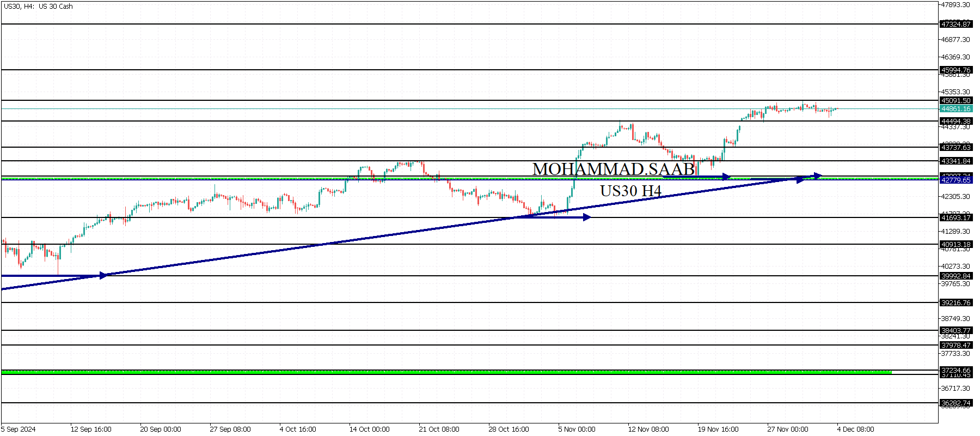The width and height of the screenshot is (980, 436).
Task: Click the 14 Oct 00:00 time label
Action: (370, 429)
